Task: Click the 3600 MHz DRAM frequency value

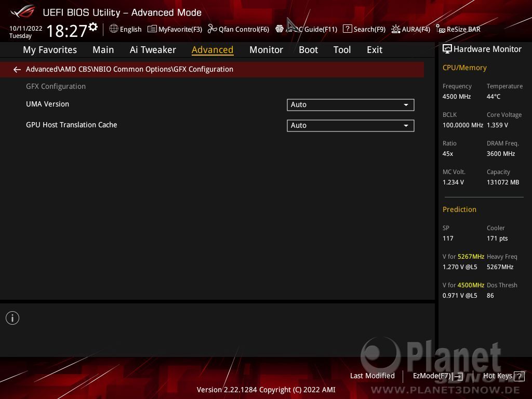Action: 501,154
